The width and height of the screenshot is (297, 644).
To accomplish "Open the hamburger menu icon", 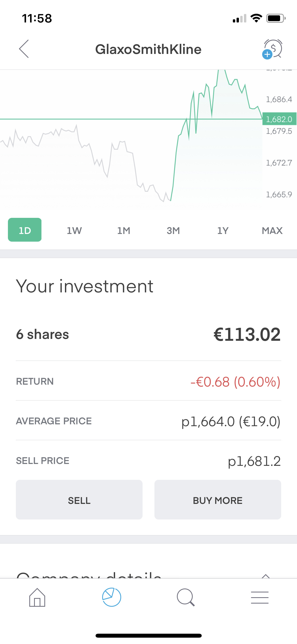I will point(260,597).
